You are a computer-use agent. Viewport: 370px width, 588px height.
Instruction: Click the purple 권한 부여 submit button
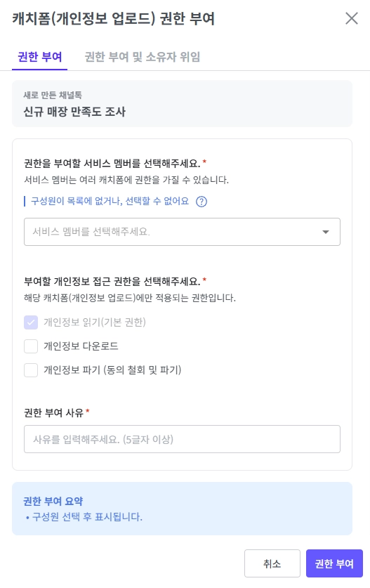pyautogui.click(x=334, y=563)
